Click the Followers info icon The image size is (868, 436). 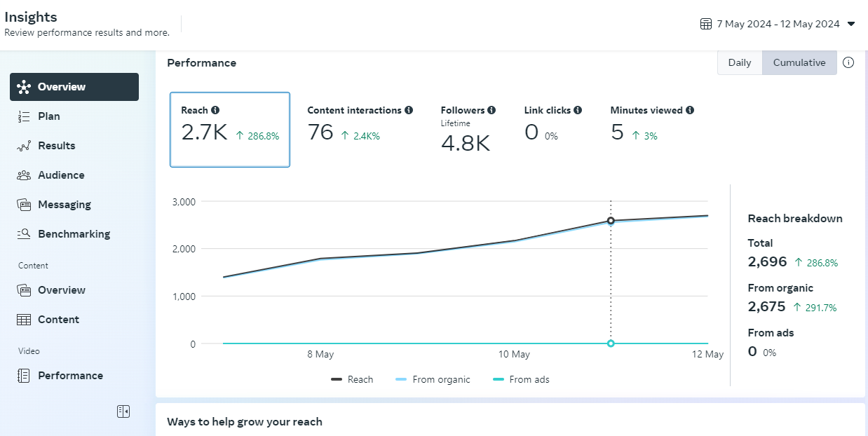(491, 110)
